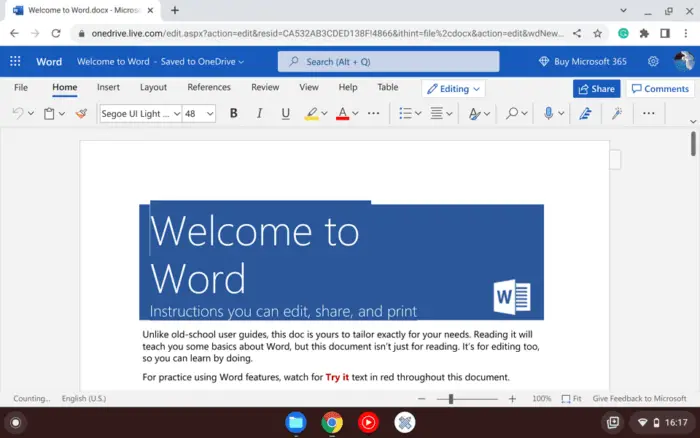Click the Search box

coord(388,62)
